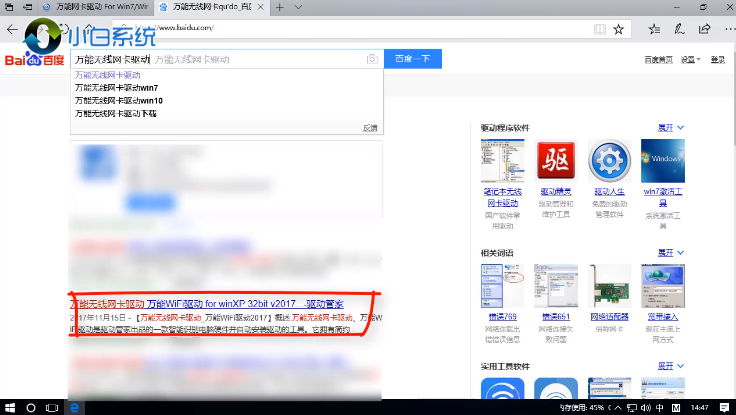Click the Edge icon on taskbar

(74, 407)
